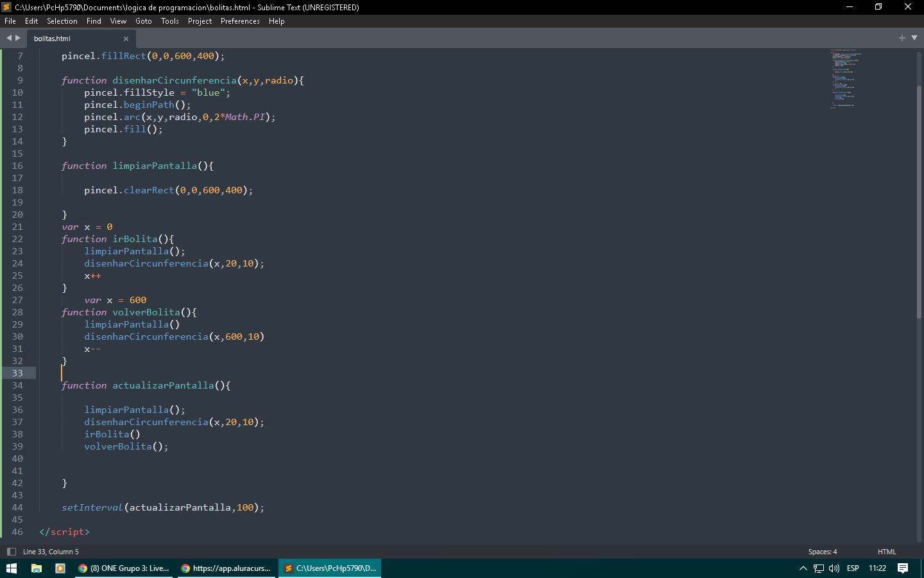924x578 pixels.
Task: Open the Preferences menu
Action: click(x=240, y=21)
